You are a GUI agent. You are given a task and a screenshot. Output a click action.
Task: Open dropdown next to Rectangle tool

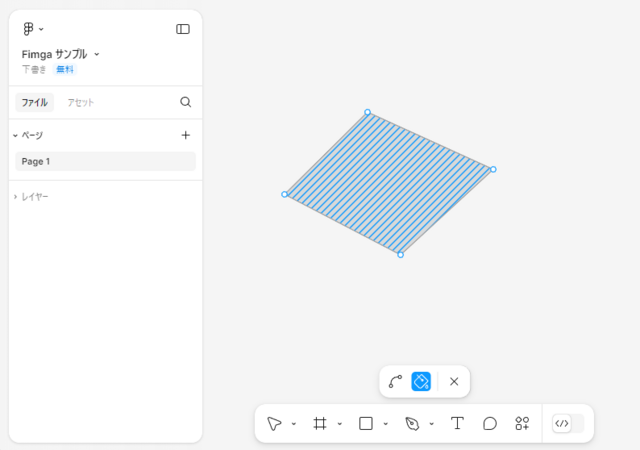point(385,424)
